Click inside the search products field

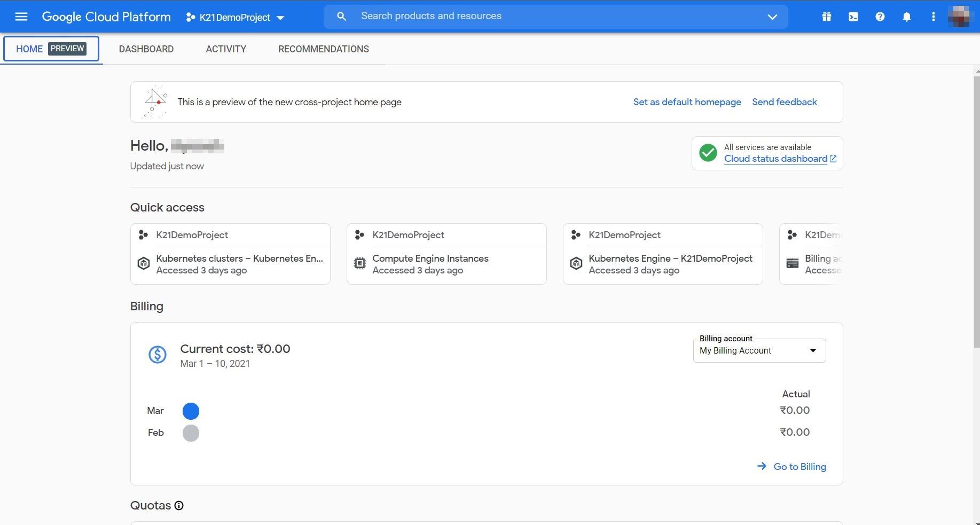[481, 15]
